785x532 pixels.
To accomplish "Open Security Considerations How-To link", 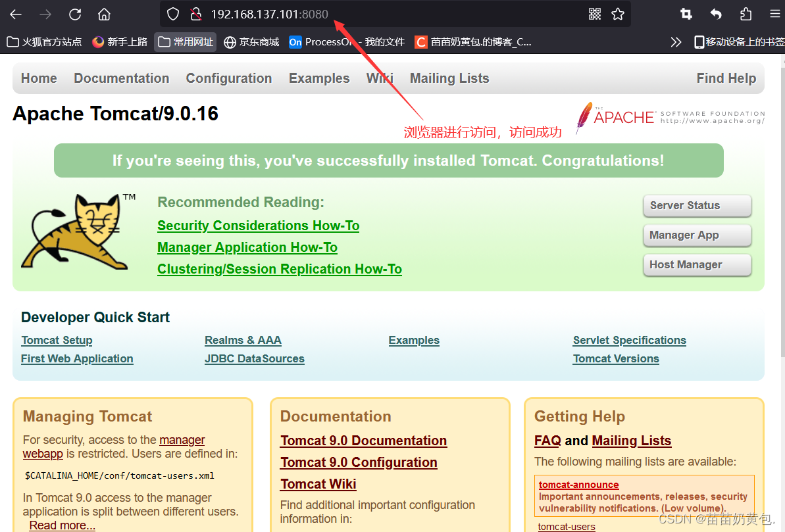I will 259,226.
